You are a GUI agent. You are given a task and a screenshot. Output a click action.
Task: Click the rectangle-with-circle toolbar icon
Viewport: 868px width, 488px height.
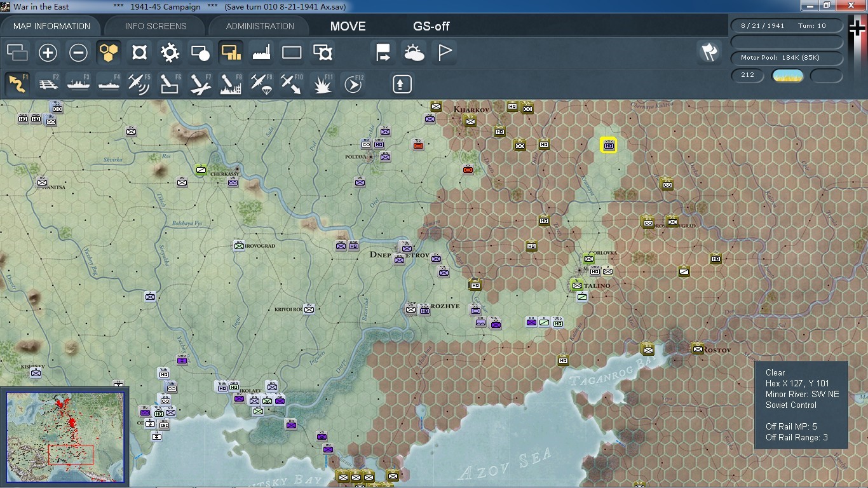coord(200,53)
